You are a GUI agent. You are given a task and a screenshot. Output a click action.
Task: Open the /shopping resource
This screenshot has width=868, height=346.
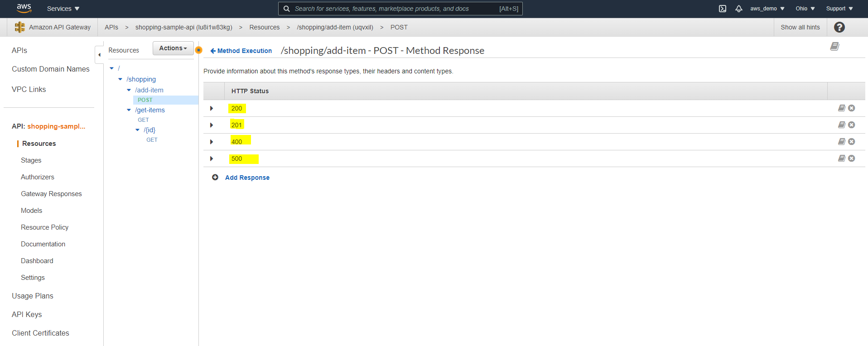[x=141, y=79]
